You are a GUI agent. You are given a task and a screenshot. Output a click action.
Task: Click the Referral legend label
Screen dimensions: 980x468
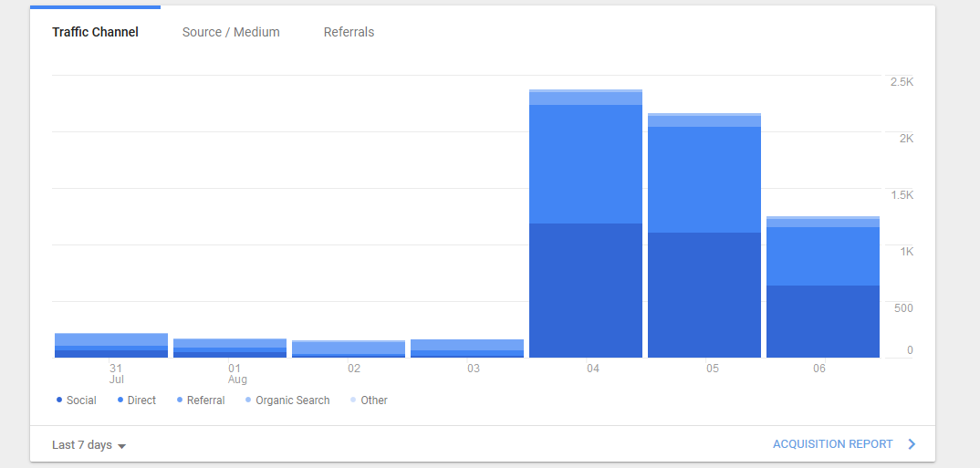coord(205,400)
